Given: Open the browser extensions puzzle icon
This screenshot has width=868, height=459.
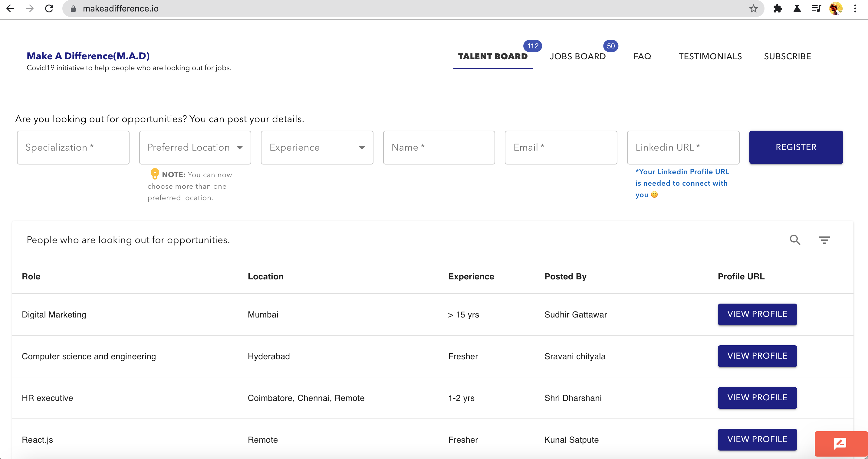Looking at the screenshot, I should pyautogui.click(x=778, y=8).
